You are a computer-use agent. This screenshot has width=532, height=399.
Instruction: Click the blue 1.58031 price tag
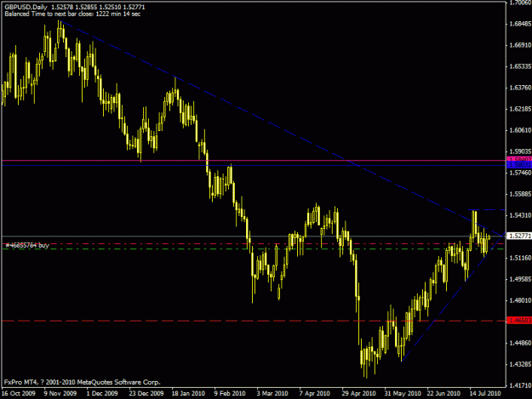tap(518, 165)
